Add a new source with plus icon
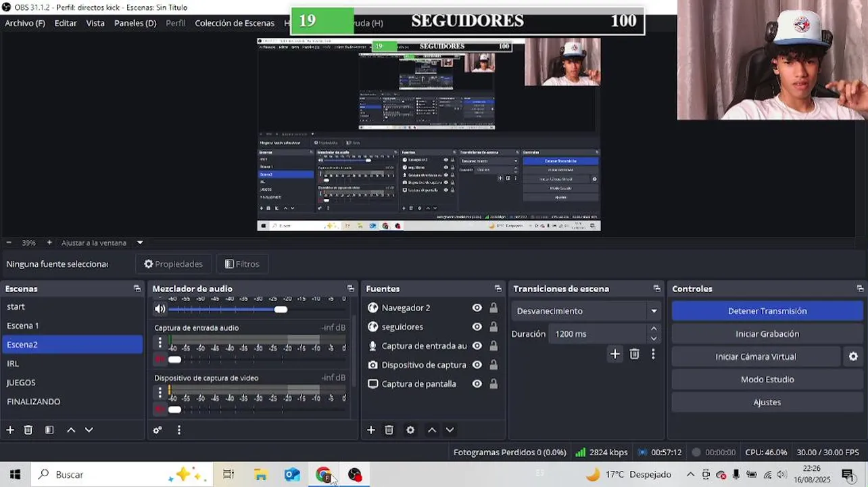The width and height of the screenshot is (868, 487). click(x=371, y=430)
